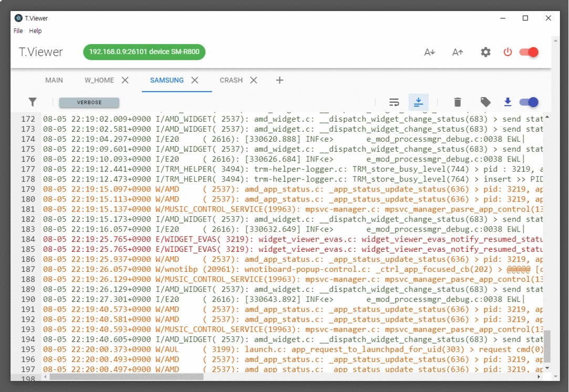Decrease font size with the A-down icon
Image resolution: width=569 pixels, height=392 pixels.
(x=429, y=52)
